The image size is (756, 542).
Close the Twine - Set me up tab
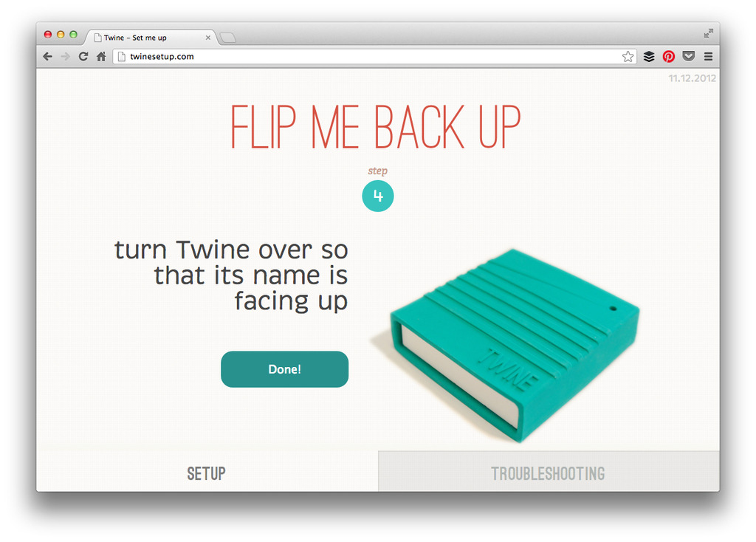pyautogui.click(x=207, y=38)
